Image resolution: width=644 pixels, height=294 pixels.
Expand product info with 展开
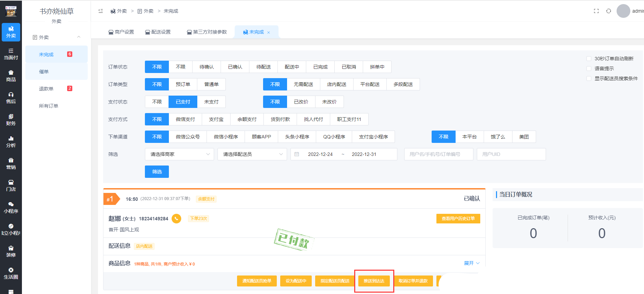coord(471,263)
